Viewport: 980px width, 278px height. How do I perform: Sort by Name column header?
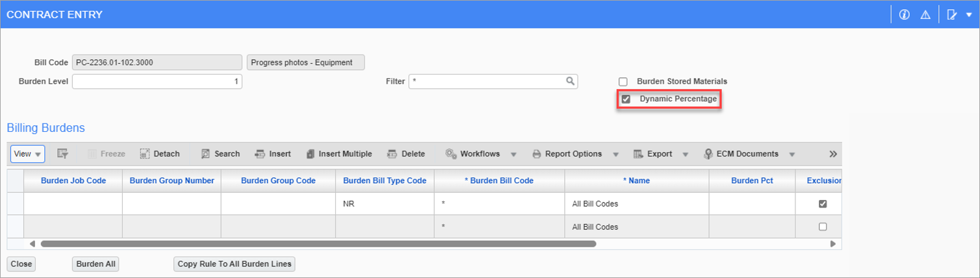point(637,181)
